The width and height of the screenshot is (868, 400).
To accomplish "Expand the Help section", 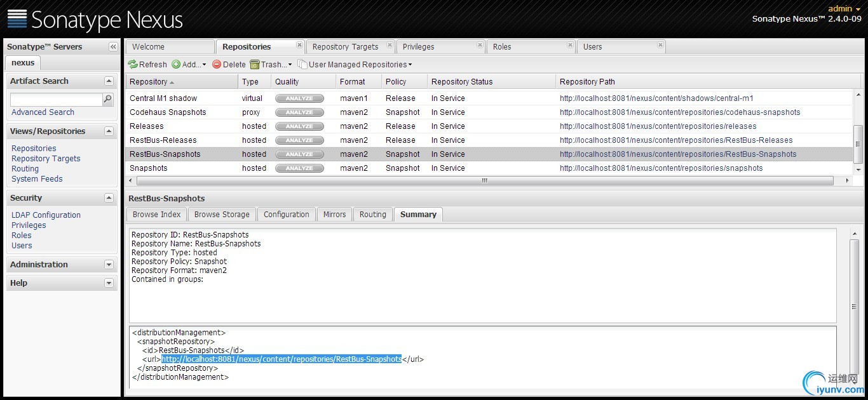I will click(x=109, y=283).
